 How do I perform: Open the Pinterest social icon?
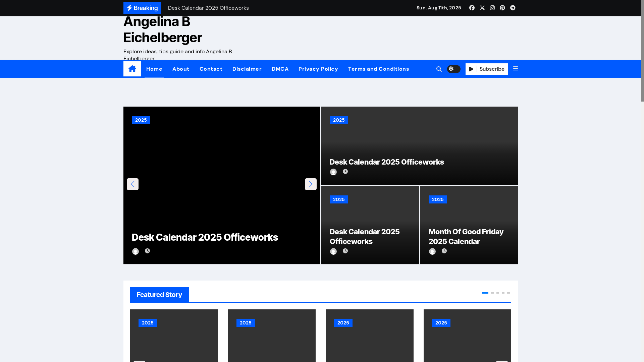click(x=502, y=8)
